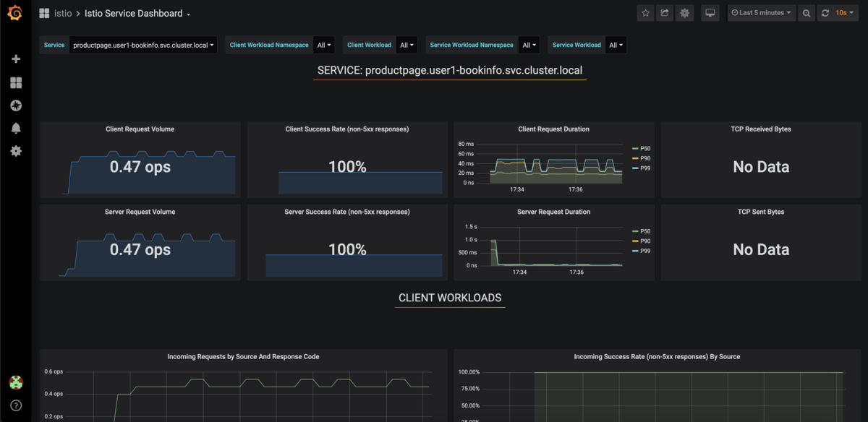Open the Last 5 minutes time picker
Viewport: 868px width, 422px height.
761,13
